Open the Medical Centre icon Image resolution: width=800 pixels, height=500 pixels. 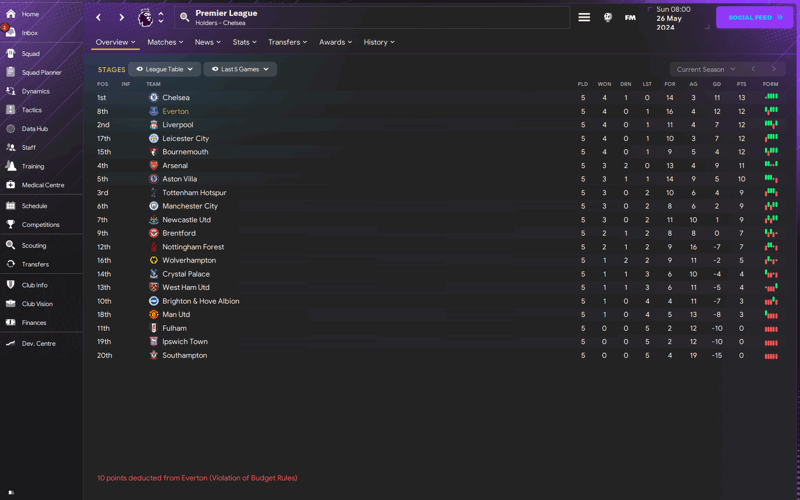coord(11,185)
